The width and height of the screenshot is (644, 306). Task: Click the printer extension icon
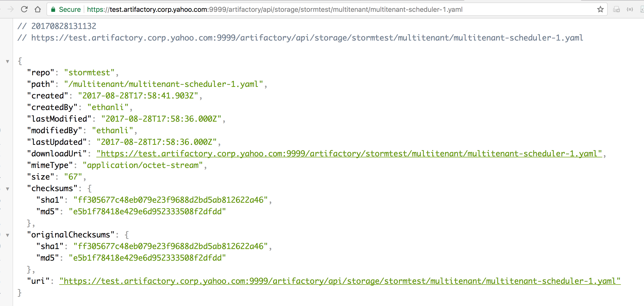tap(616, 9)
